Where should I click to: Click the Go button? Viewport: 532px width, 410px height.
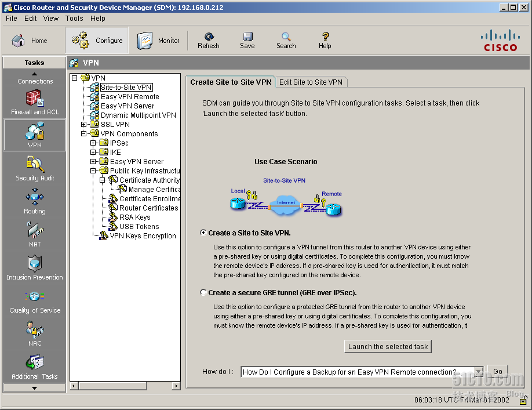(498, 371)
